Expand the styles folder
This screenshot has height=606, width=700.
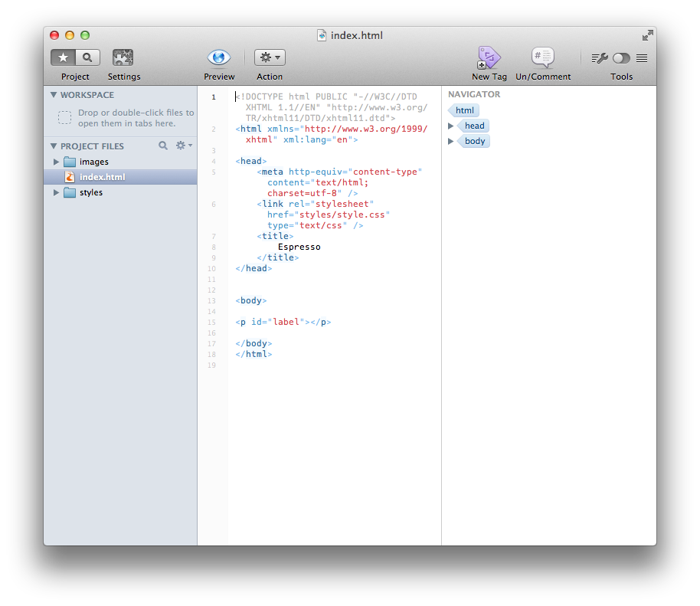pos(57,192)
